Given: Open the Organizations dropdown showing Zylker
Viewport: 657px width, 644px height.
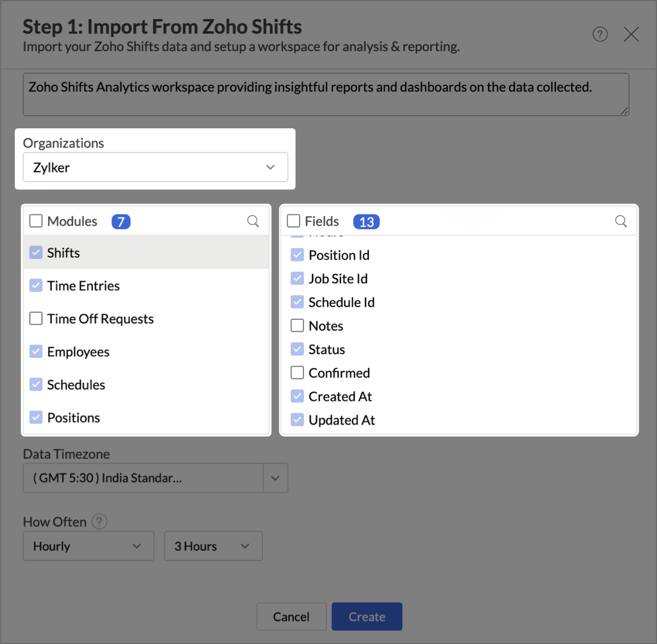Looking at the screenshot, I should pos(155,167).
